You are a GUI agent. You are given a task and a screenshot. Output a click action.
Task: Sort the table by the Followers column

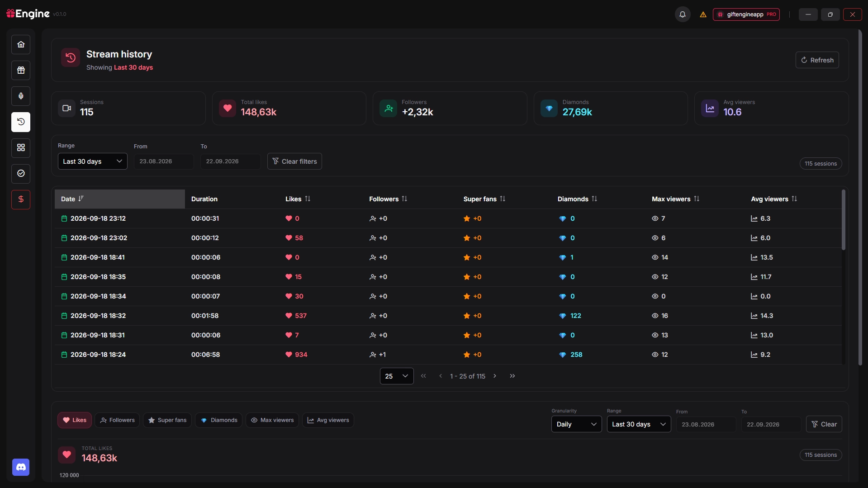click(x=388, y=199)
